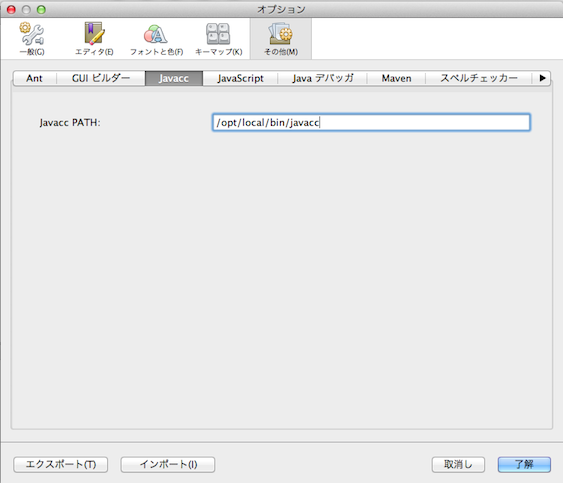Switch to the GUI ビルダー tab
The width and height of the screenshot is (563, 483).
click(101, 78)
